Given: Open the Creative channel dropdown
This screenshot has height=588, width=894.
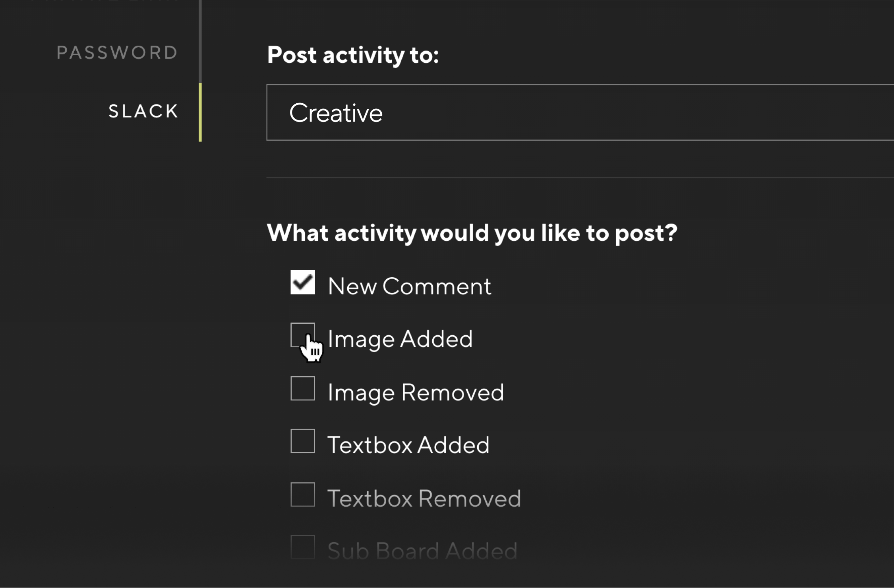Looking at the screenshot, I should 580,112.
